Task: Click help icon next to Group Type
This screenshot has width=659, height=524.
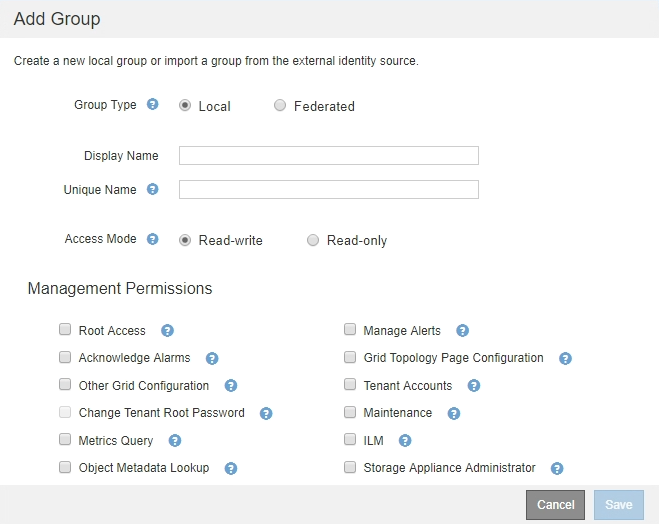Action: 153,104
